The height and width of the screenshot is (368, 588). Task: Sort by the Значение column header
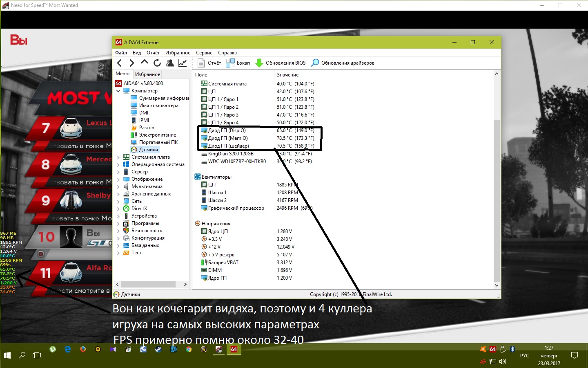click(353, 75)
